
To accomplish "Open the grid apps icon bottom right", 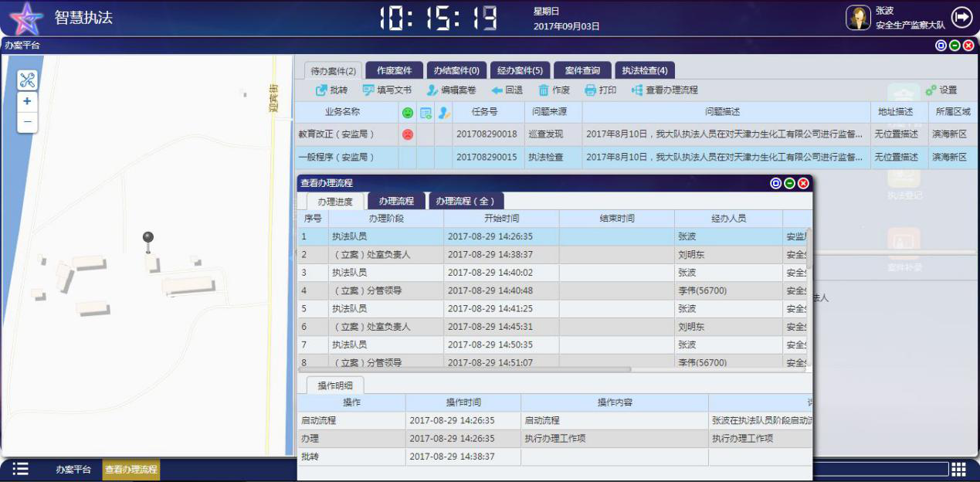I will (x=958, y=469).
